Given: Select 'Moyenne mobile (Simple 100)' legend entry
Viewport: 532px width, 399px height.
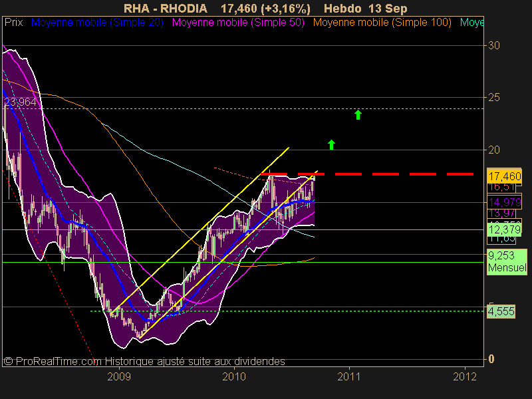Looking at the screenshot, I should click(382, 23).
